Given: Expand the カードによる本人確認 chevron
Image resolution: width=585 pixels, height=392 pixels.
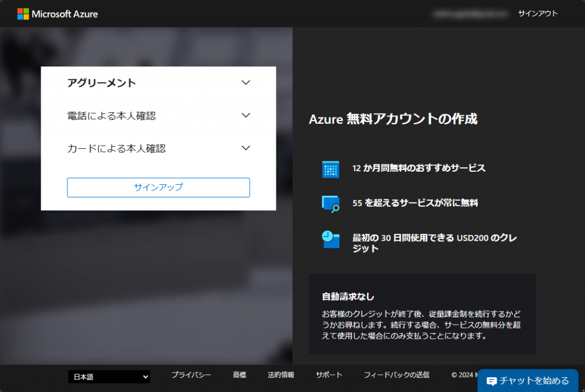Looking at the screenshot, I should point(246,148).
